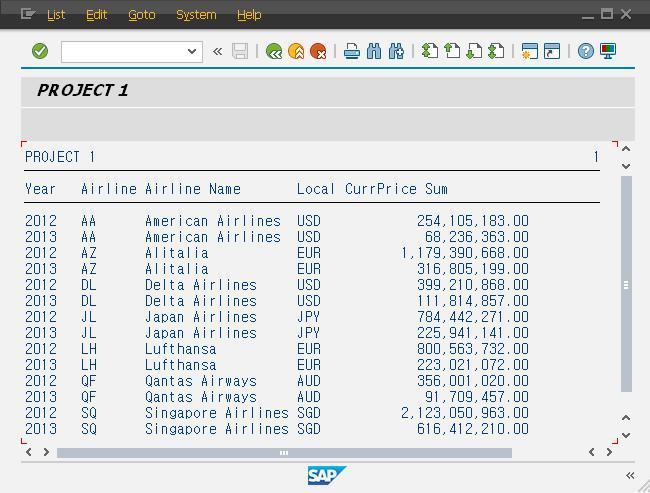Select American Airlines in the 2012 row
This screenshot has height=493, width=650.
coord(213,221)
